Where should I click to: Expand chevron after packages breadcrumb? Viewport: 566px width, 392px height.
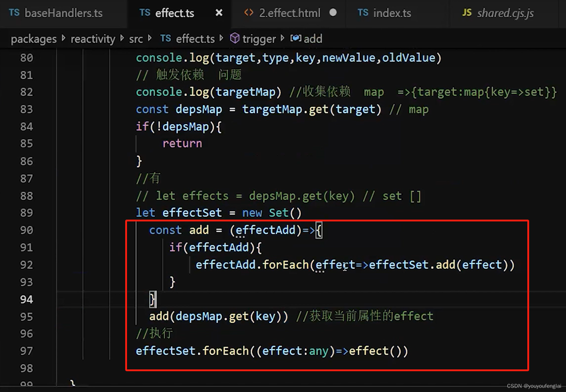click(x=63, y=38)
